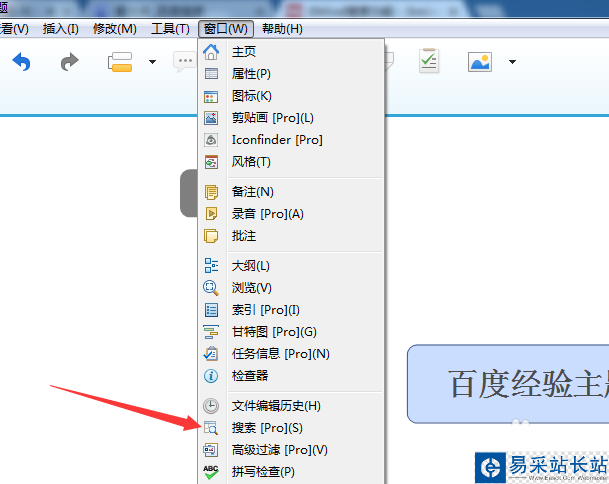The height and width of the screenshot is (484, 609).
Task: Open the 窗口(W) menu
Action: pos(226,29)
